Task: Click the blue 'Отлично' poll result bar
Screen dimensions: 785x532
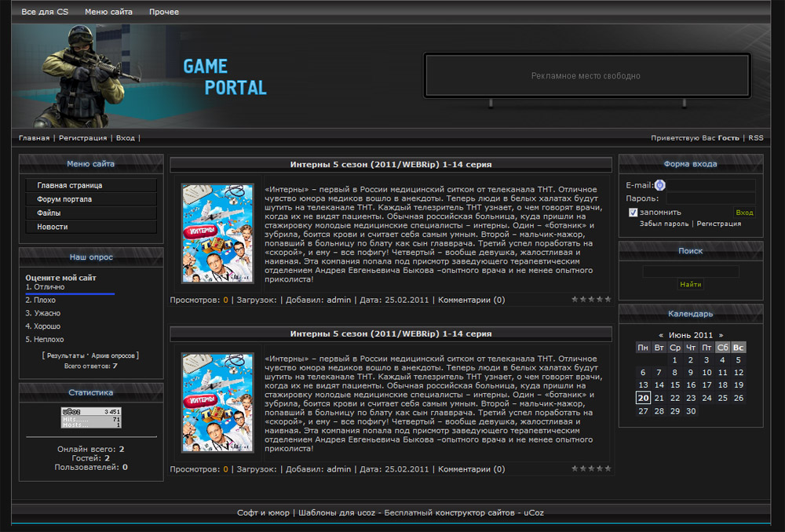Action: pos(70,293)
